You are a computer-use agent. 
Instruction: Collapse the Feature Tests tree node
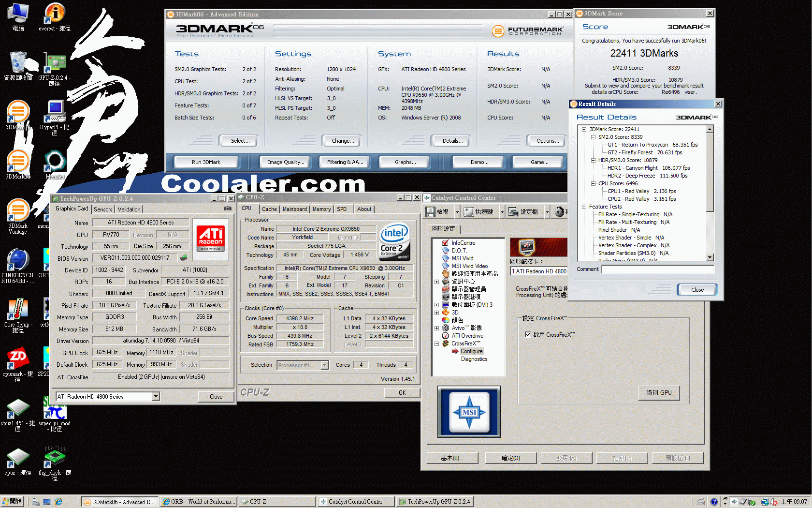584,207
